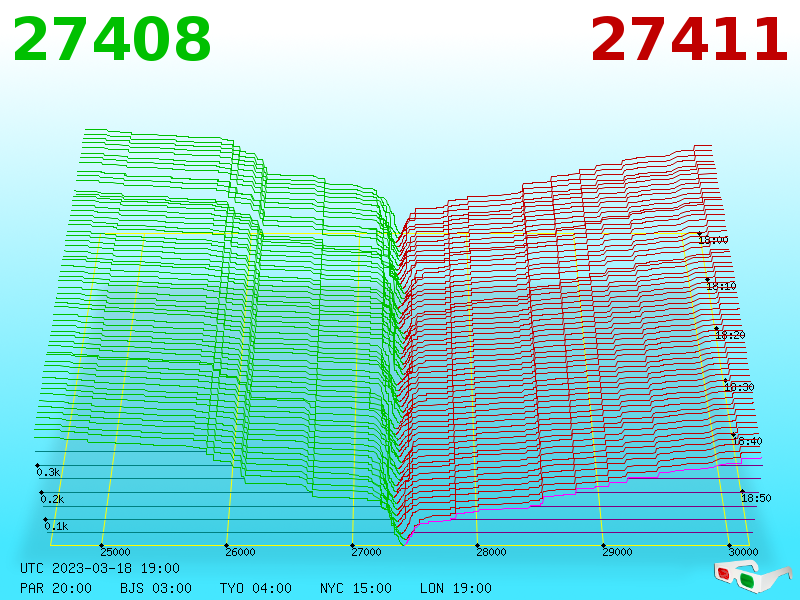Click the 25000 price axis label

pyautogui.click(x=115, y=552)
